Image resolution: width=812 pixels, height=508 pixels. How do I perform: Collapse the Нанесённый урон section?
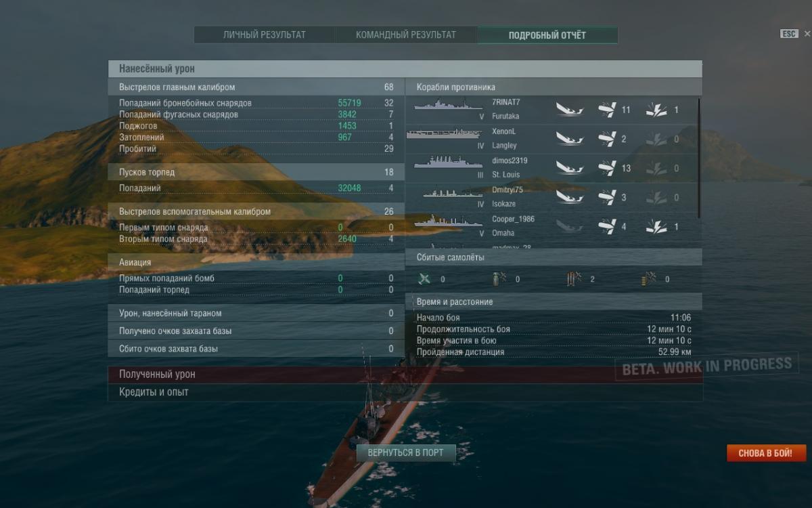[x=405, y=68]
